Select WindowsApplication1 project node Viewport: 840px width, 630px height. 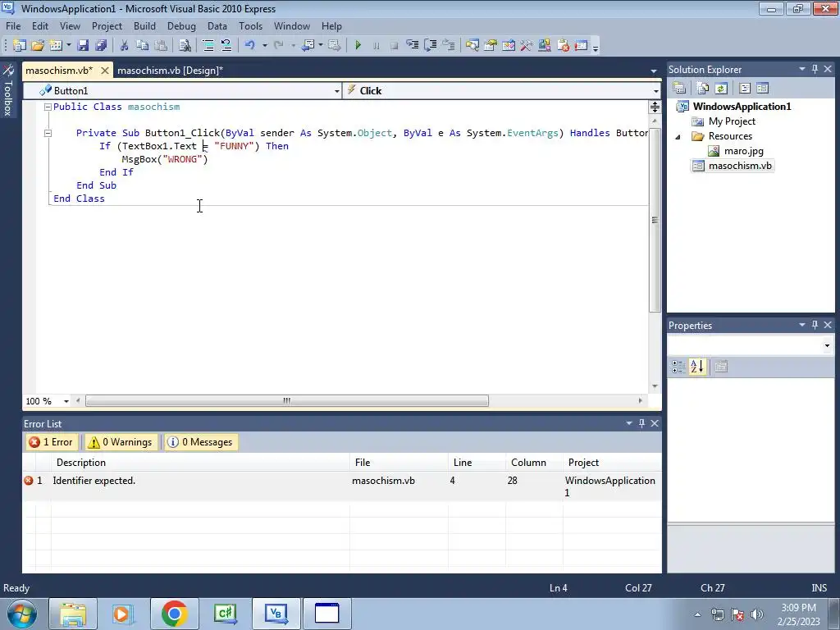[x=742, y=106]
